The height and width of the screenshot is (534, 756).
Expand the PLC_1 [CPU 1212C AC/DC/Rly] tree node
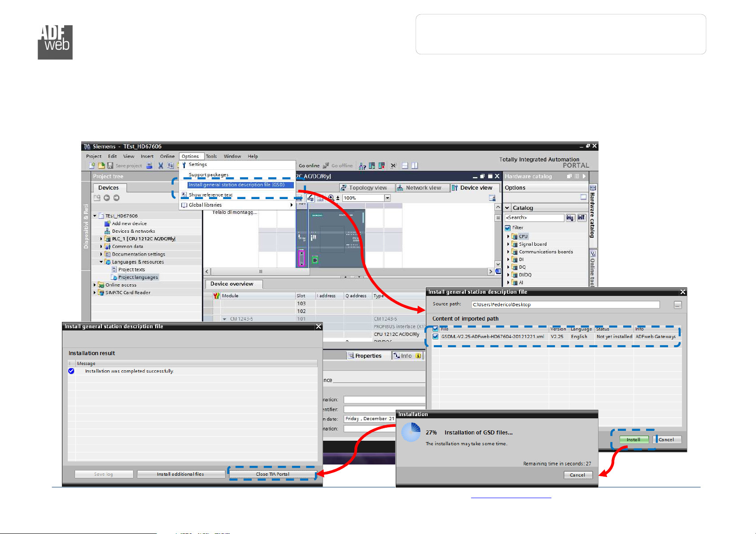[101, 239]
